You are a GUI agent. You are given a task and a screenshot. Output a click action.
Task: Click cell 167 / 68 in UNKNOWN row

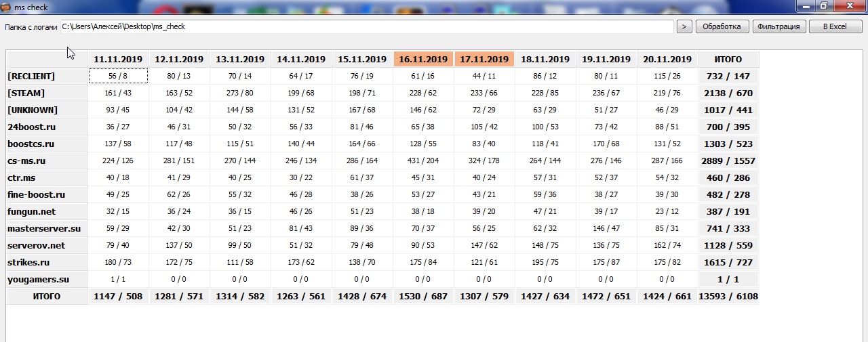[362, 110]
